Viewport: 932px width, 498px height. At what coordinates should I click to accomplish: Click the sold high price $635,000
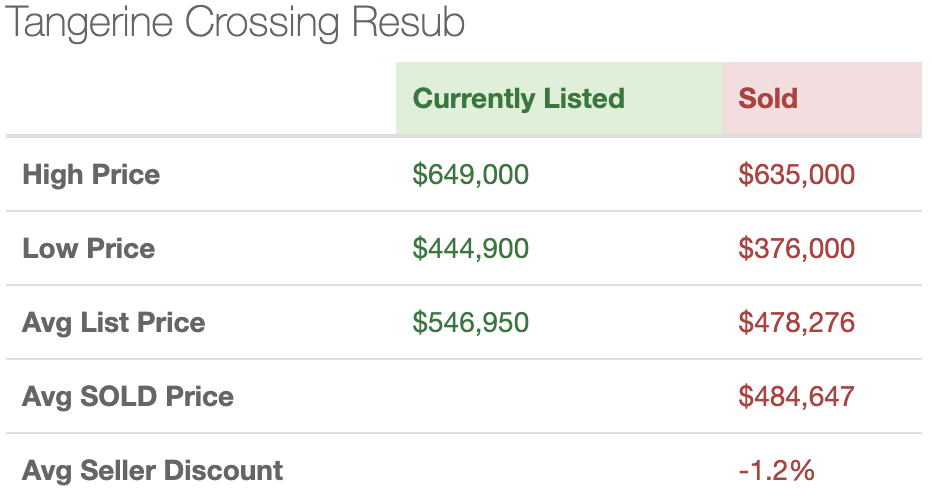(x=796, y=175)
